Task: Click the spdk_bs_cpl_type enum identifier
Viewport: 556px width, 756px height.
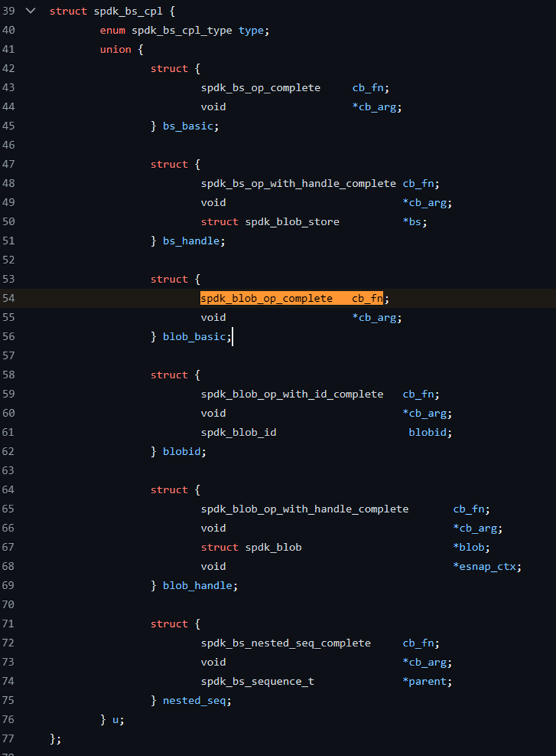Action: point(181,30)
